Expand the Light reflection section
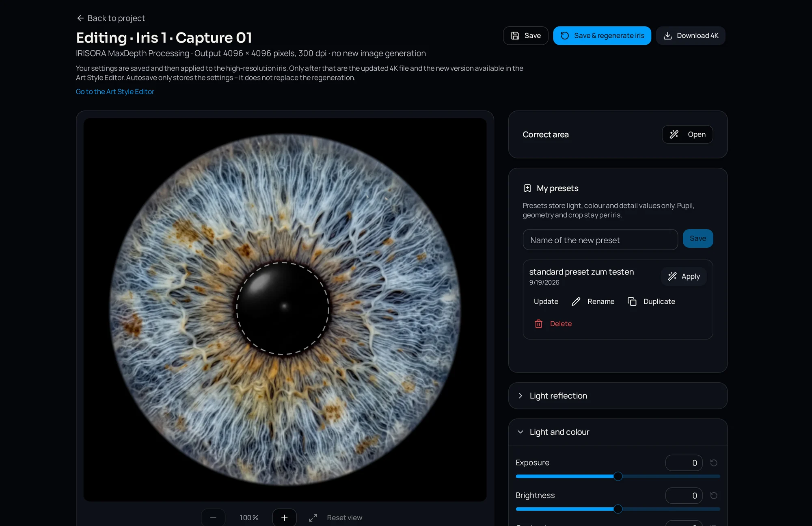 pos(618,396)
